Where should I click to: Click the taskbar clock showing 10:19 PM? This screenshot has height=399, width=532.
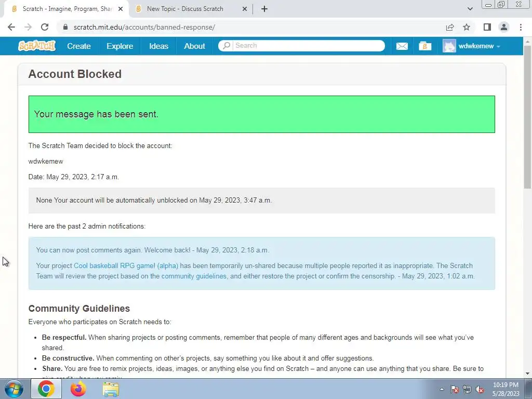(506, 389)
